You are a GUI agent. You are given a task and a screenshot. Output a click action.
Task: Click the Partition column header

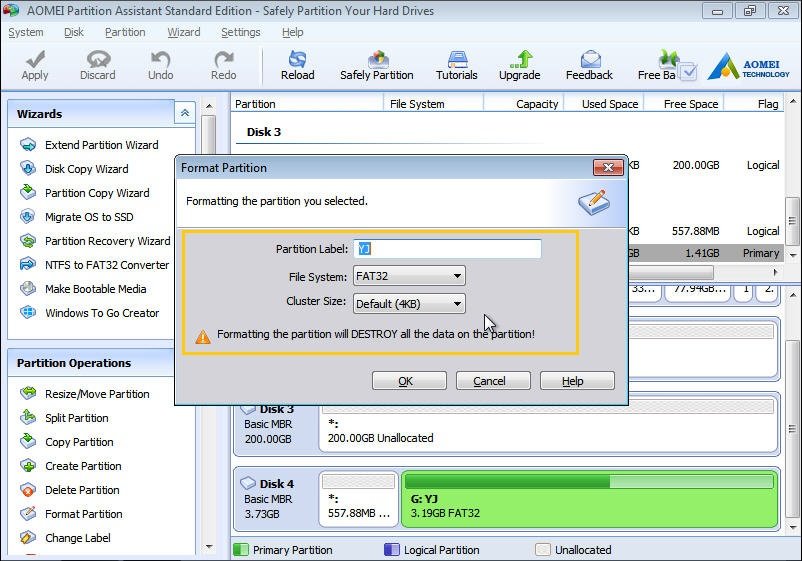tap(307, 104)
